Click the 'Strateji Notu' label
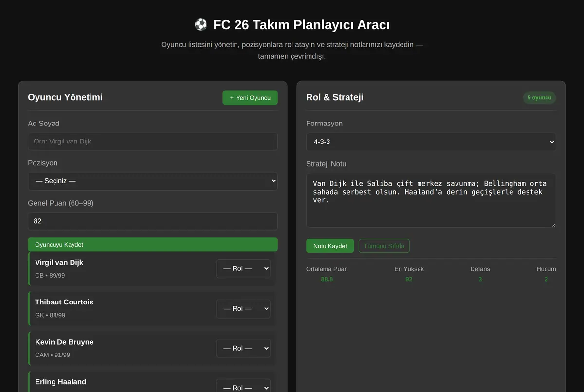This screenshot has width=584, height=392. (326, 164)
